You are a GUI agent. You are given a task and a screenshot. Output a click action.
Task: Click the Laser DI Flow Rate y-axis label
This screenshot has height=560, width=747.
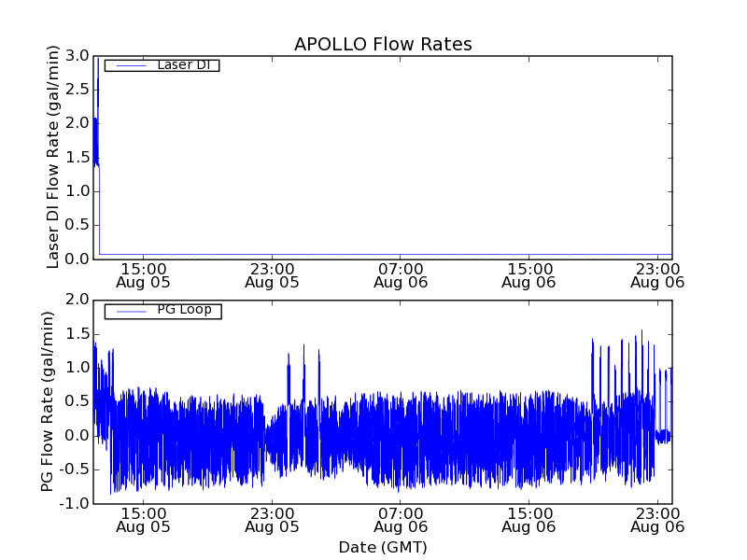coord(53,157)
